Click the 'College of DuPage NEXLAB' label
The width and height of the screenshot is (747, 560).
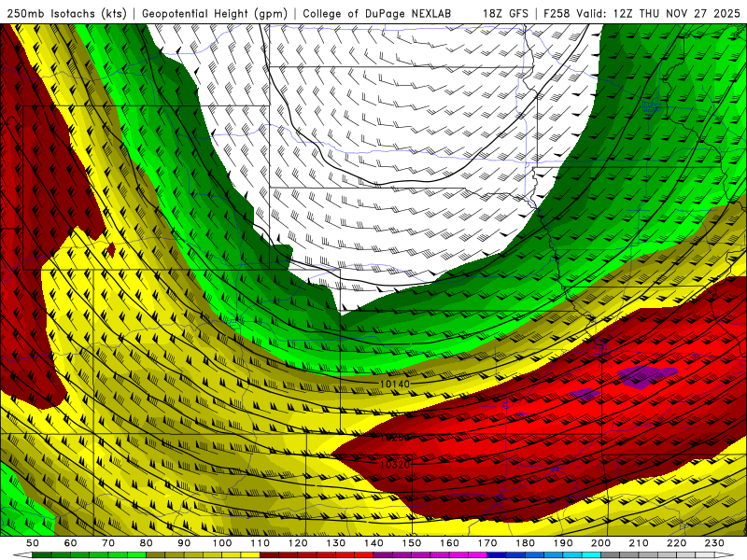(376, 13)
